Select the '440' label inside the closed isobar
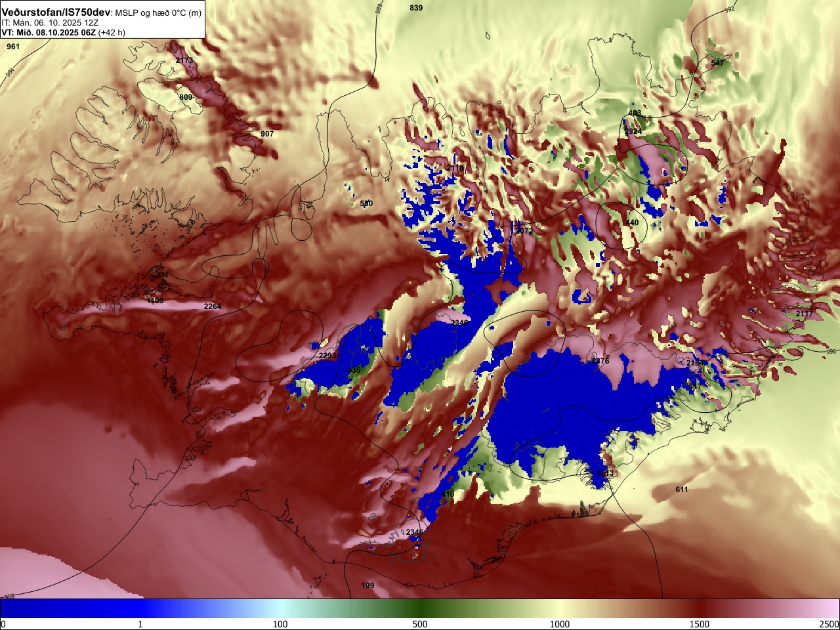 click(x=632, y=222)
